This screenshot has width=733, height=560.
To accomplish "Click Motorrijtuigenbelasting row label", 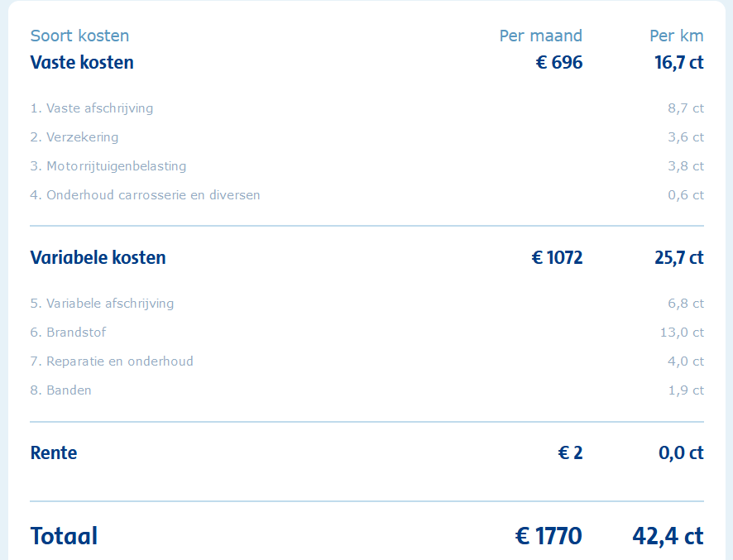I will 108,166.
